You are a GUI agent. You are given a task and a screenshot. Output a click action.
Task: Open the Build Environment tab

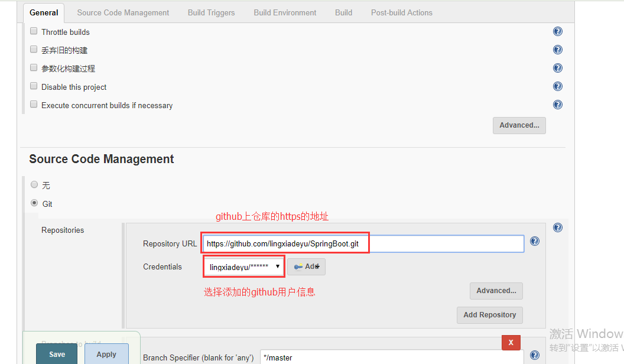coord(285,13)
